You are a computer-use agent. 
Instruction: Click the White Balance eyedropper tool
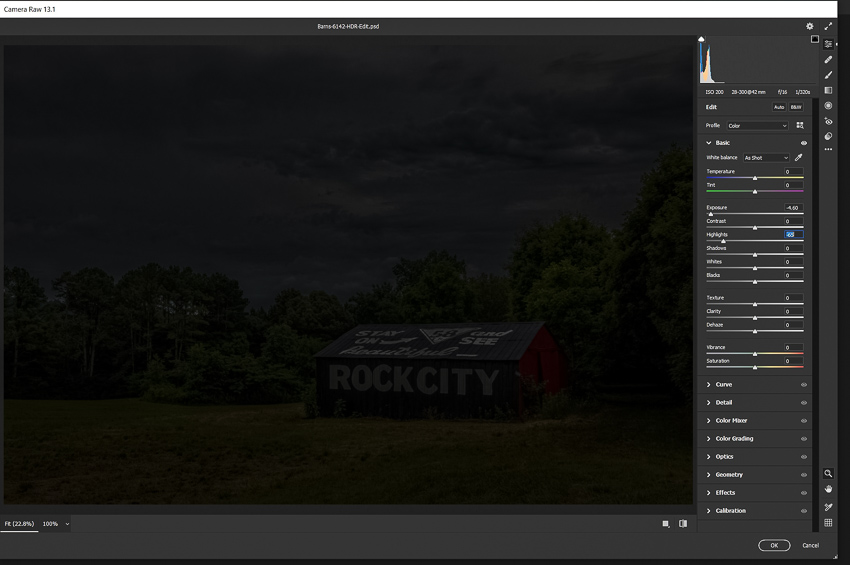[799, 157]
